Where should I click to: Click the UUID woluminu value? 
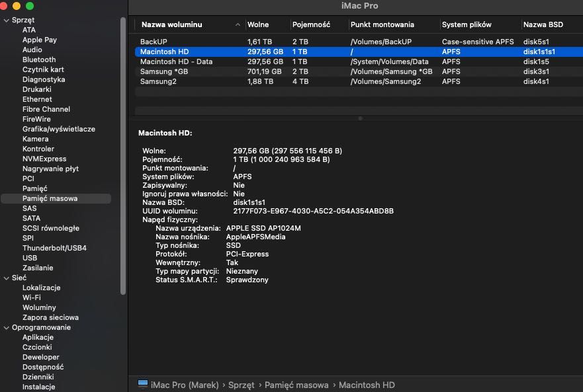point(313,211)
